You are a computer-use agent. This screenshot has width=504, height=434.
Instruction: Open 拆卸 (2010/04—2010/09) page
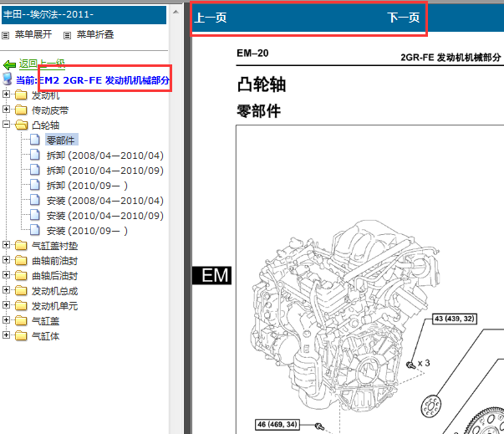pyautogui.click(x=104, y=171)
